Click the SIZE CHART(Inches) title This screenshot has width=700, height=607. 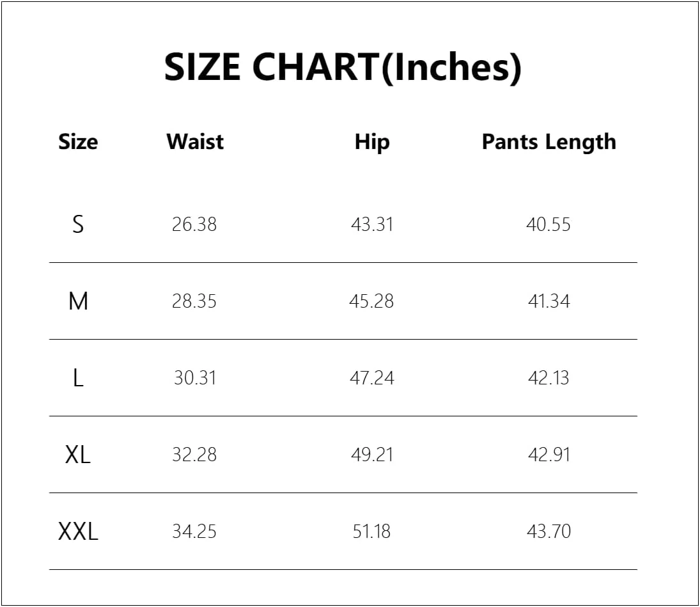343,67
